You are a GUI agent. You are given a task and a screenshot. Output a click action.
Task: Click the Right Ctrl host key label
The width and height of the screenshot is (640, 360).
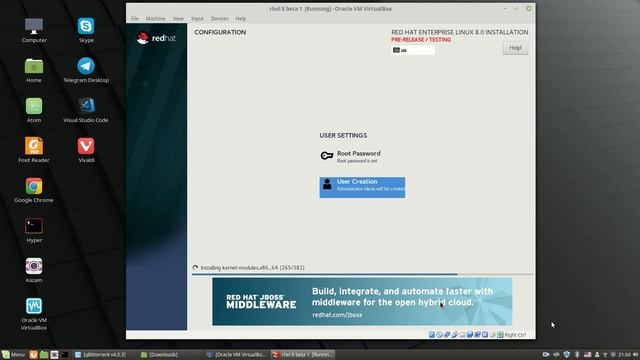(x=515, y=335)
